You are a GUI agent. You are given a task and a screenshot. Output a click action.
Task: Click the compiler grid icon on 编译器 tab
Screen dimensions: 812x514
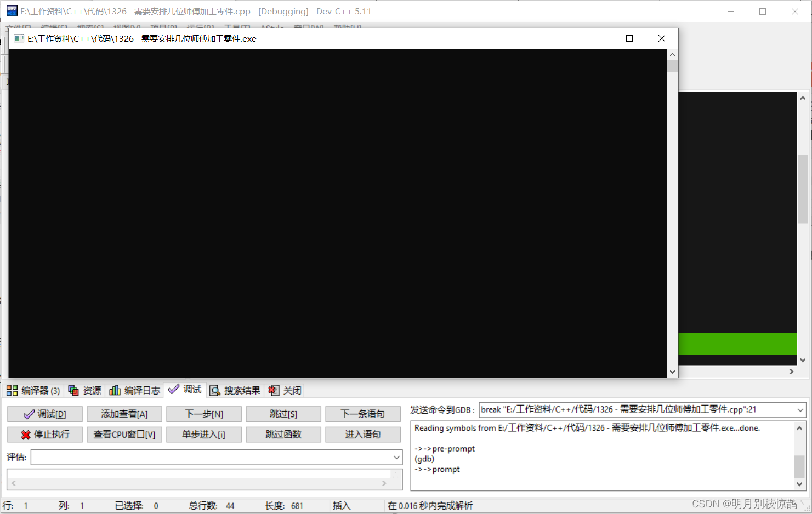(12, 390)
